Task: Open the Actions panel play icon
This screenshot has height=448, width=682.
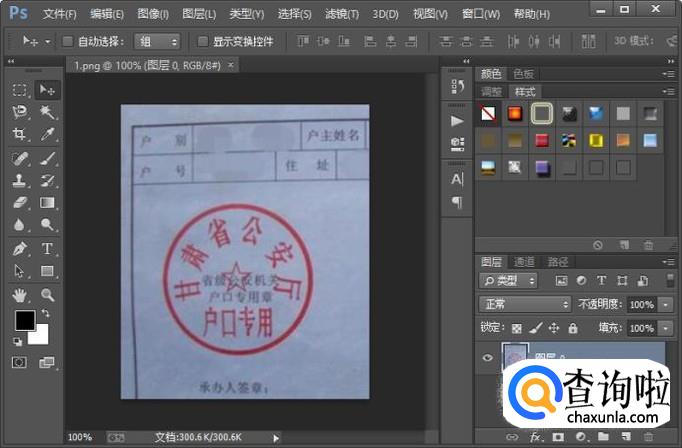Action: click(457, 120)
